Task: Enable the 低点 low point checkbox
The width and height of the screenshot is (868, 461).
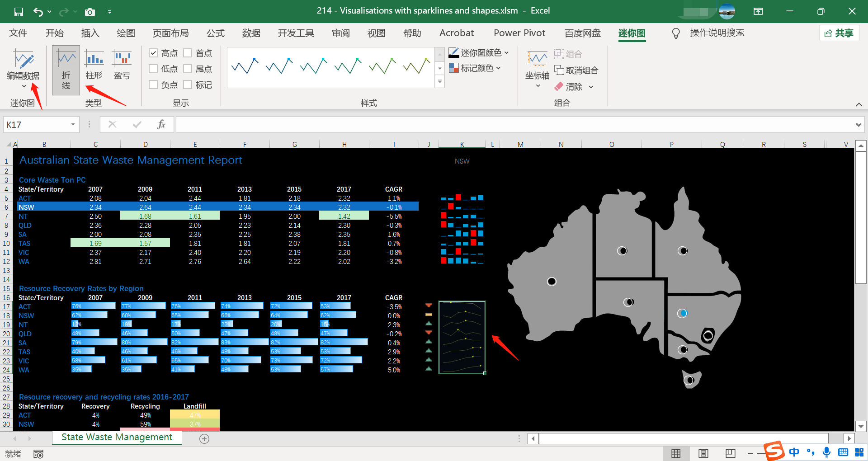Action: coord(153,69)
